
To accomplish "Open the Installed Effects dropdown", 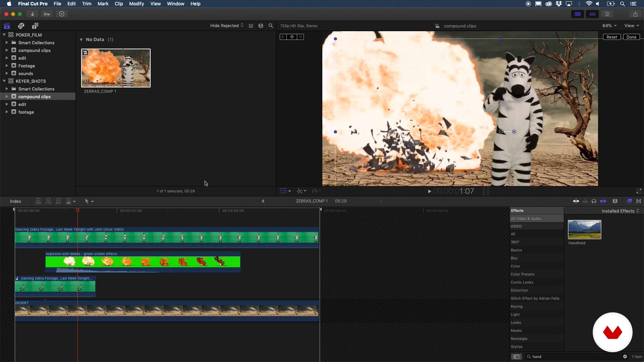I will click(620, 211).
